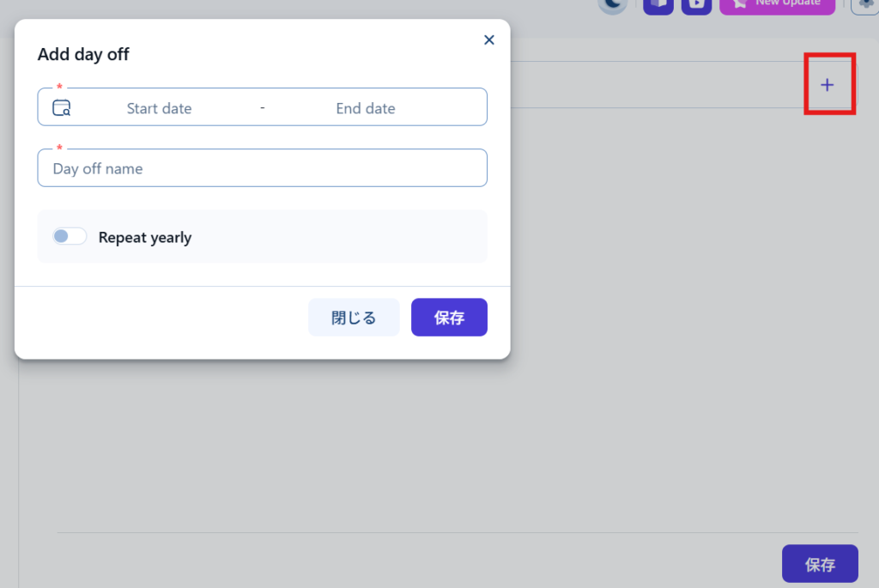Click the New Update button label

click(x=787, y=3)
